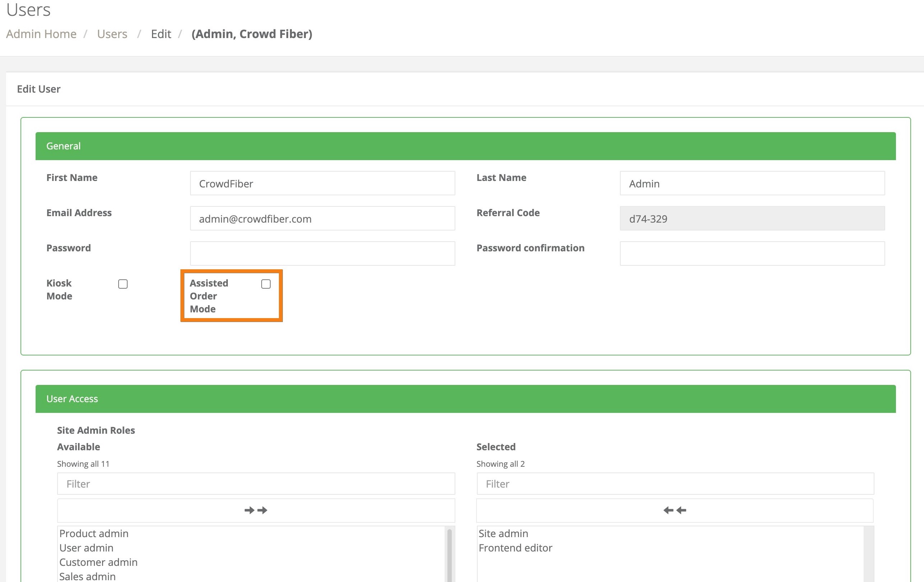Select Site admin in Selected roles
The height and width of the screenshot is (582, 924).
click(x=503, y=533)
